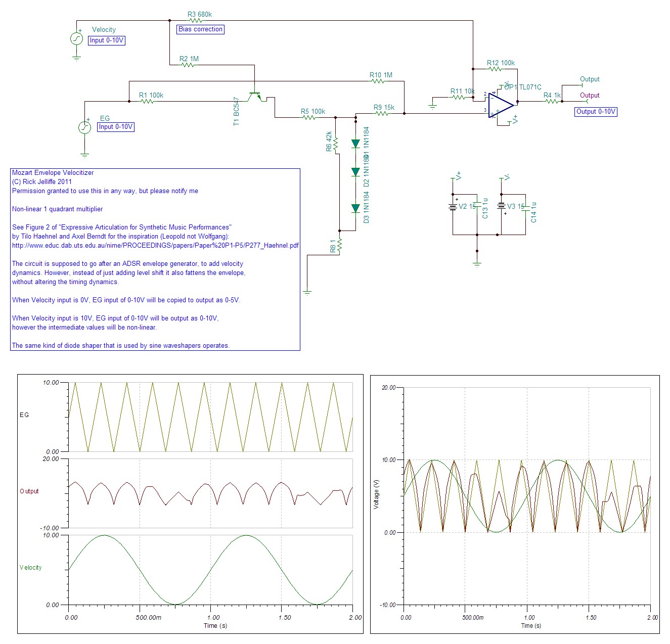Select the V2 15V battery symbol

453,207
